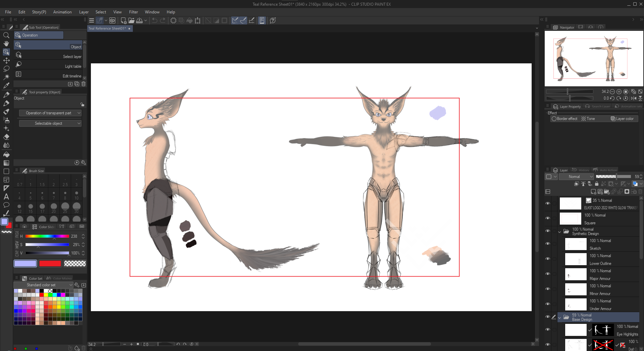Hide the Major Armour layer
The width and height of the screenshot is (644, 351).
coord(548,274)
